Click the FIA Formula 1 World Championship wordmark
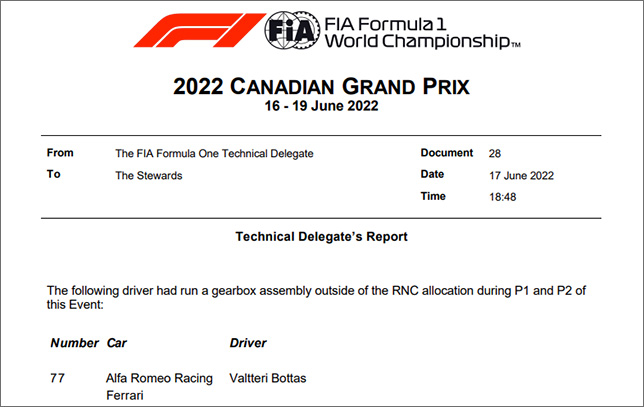The height and width of the screenshot is (407, 644). (x=423, y=32)
